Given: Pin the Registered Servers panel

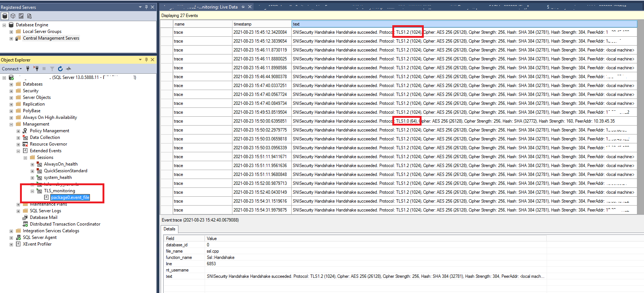Looking at the screenshot, I should pyautogui.click(x=146, y=7).
